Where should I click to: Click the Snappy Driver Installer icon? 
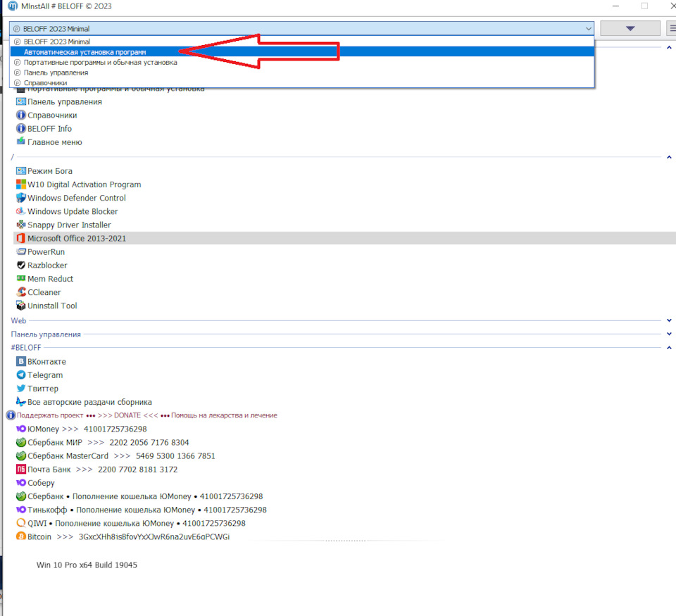click(20, 225)
